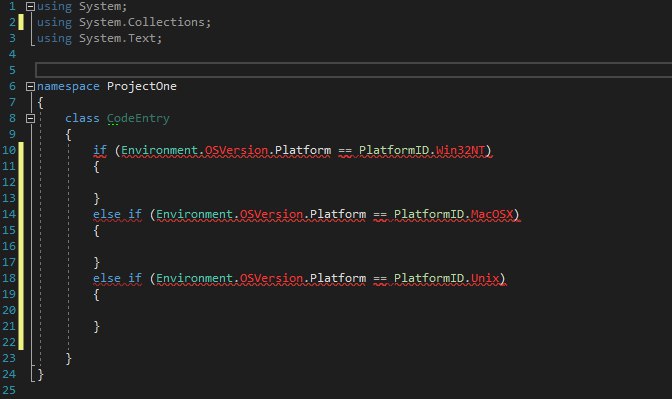Viewport: 672px width, 399px height.
Task: Click 'Unix' on line 18
Action: (x=485, y=278)
